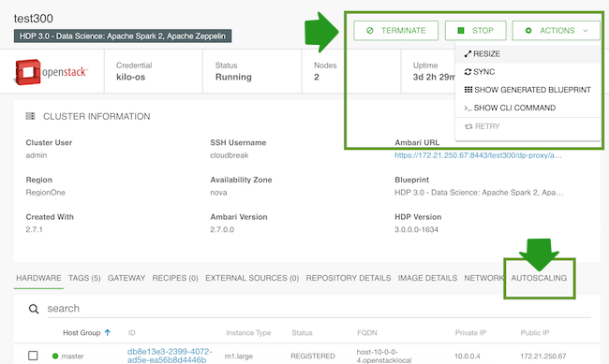The image size is (609, 364).
Task: Select Show Generated Blueprint option
Action: [x=527, y=90]
